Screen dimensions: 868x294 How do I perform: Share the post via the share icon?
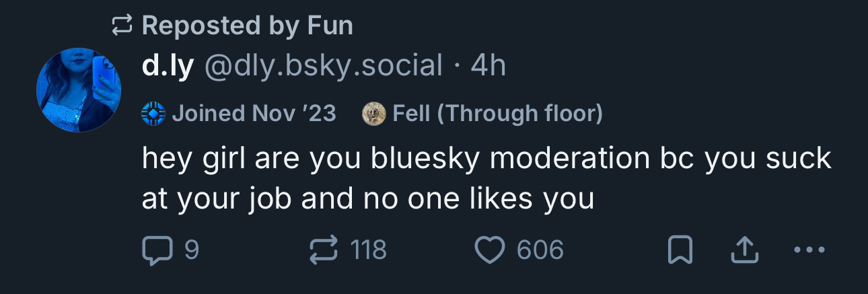click(745, 251)
